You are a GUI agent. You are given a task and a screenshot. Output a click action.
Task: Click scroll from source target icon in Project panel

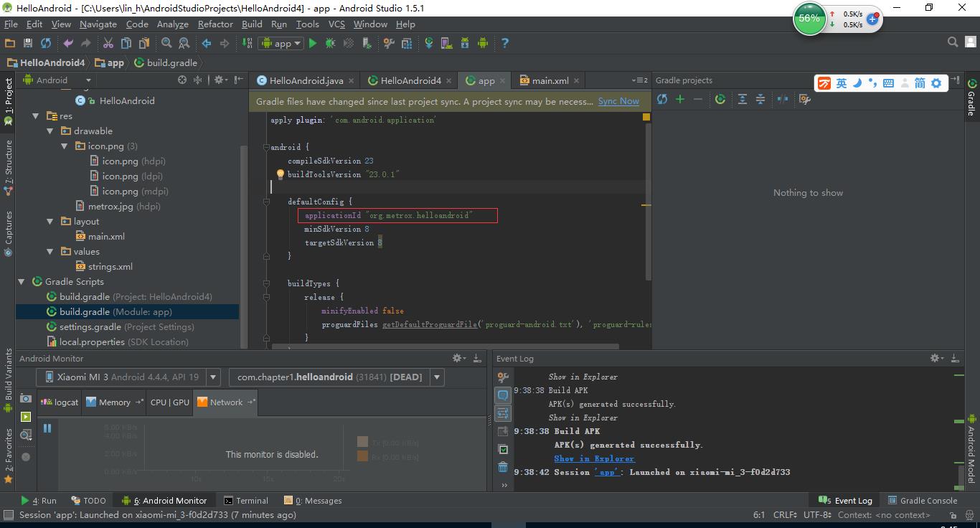coord(182,80)
